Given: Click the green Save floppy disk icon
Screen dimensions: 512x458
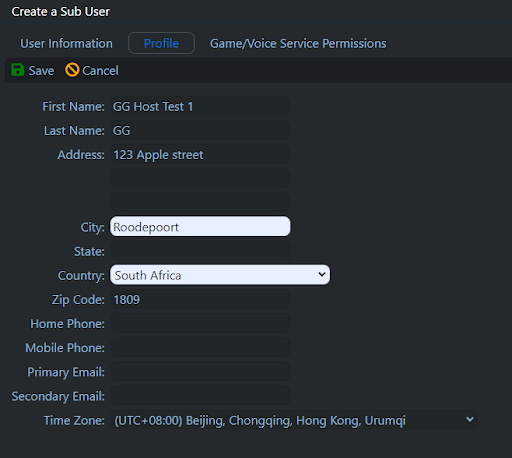Looking at the screenshot, I should tap(17, 70).
